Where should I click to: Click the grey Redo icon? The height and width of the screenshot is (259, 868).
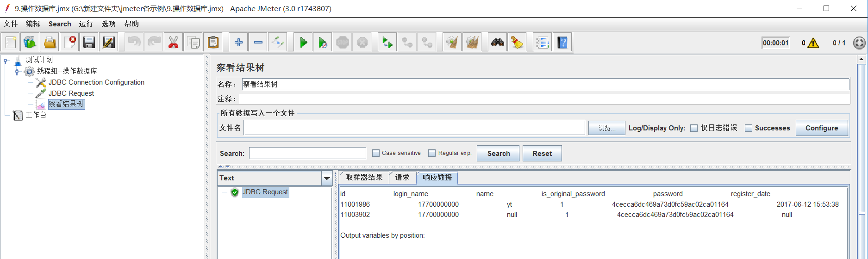(154, 43)
